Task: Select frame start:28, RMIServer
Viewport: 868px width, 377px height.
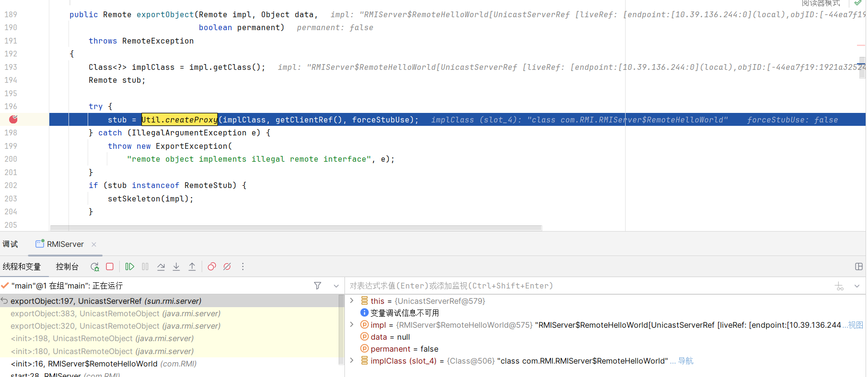Action: click(x=170, y=374)
